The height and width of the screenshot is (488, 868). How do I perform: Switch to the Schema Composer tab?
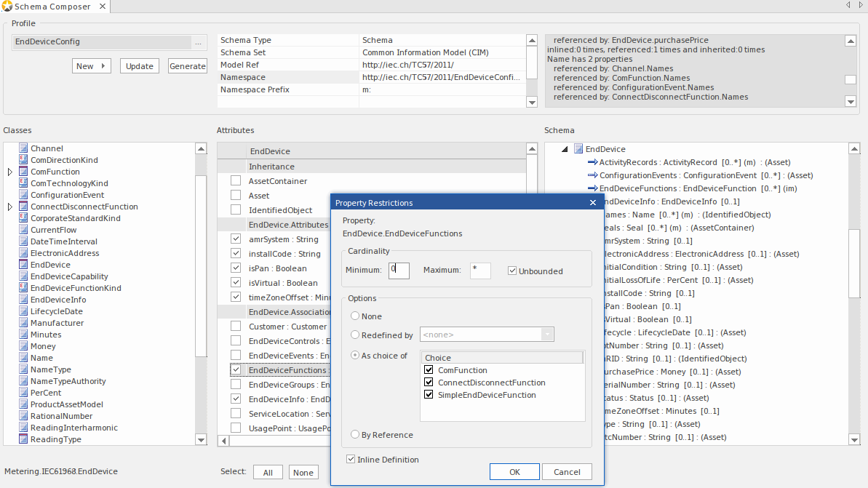52,7
